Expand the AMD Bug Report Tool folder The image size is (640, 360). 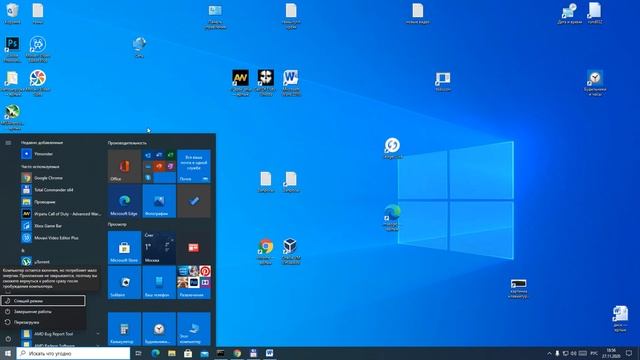point(61,334)
